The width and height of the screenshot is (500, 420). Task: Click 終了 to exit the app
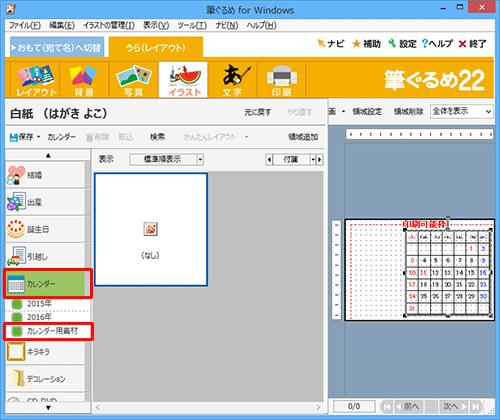(472, 44)
